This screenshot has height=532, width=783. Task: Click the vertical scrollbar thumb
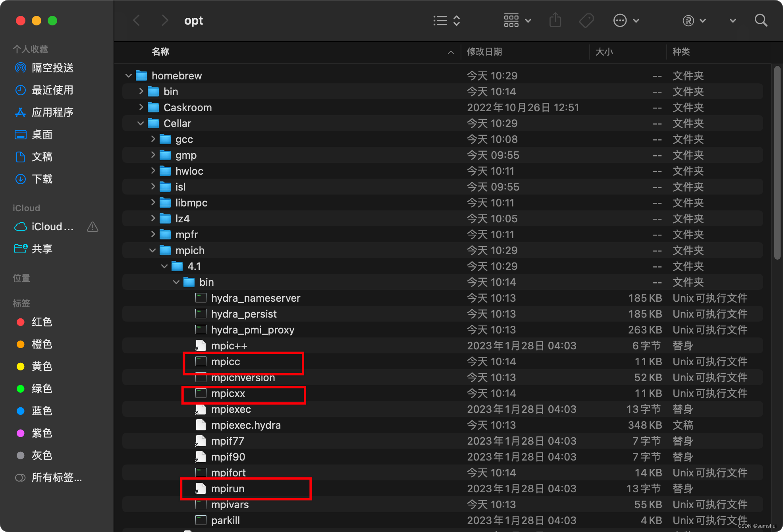(x=777, y=163)
